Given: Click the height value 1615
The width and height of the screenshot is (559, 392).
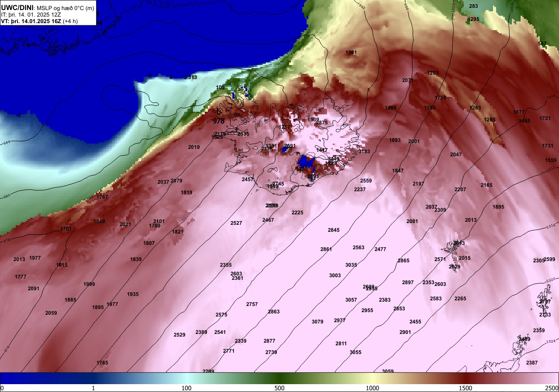Looking at the screenshot, I should [62, 265].
